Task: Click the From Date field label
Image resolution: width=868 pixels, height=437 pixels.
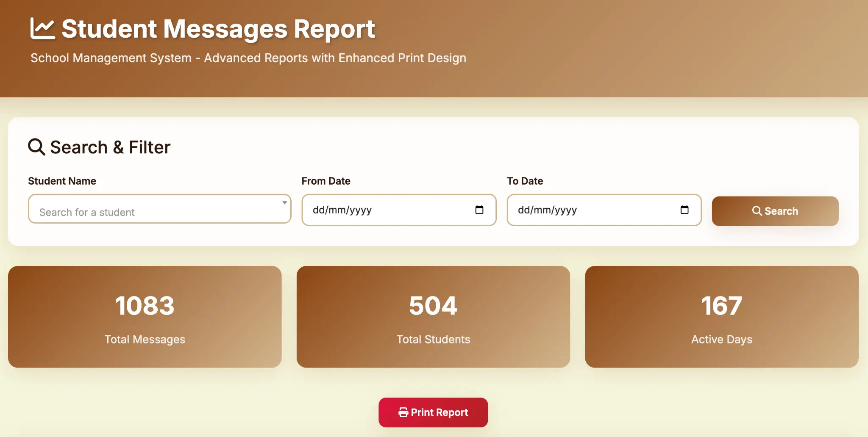Action: (326, 181)
